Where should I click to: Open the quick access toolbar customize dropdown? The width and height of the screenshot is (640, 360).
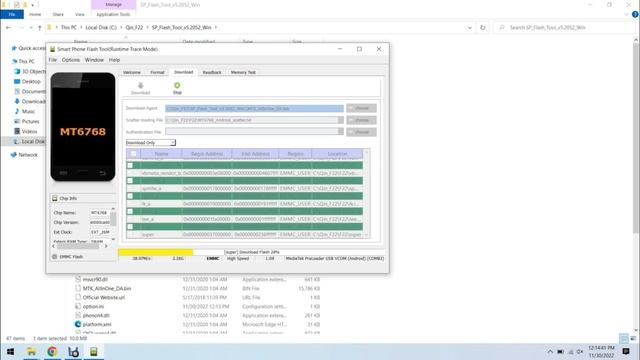coord(33,5)
